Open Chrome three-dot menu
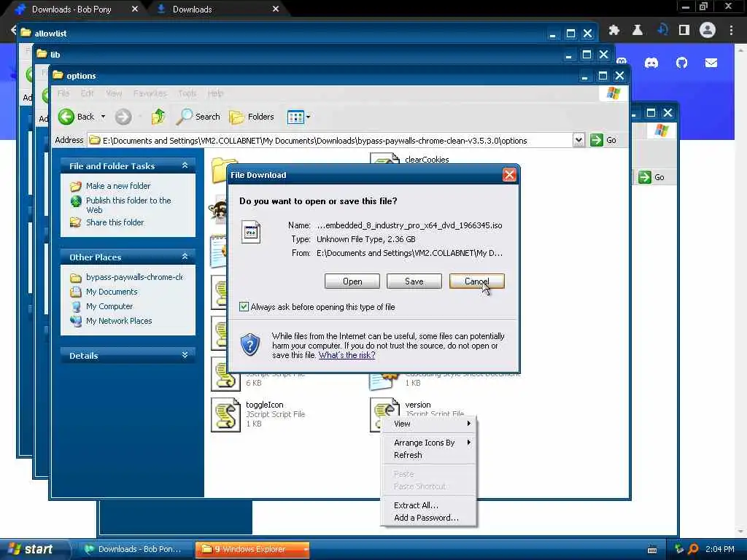This screenshot has width=747, height=560. pyautogui.click(x=731, y=31)
